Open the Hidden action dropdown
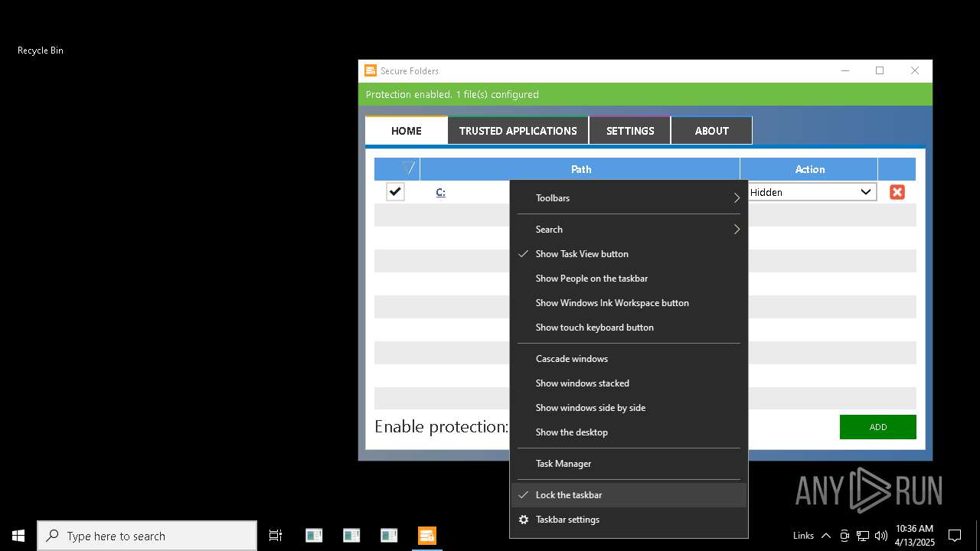This screenshot has width=980, height=551. click(811, 192)
